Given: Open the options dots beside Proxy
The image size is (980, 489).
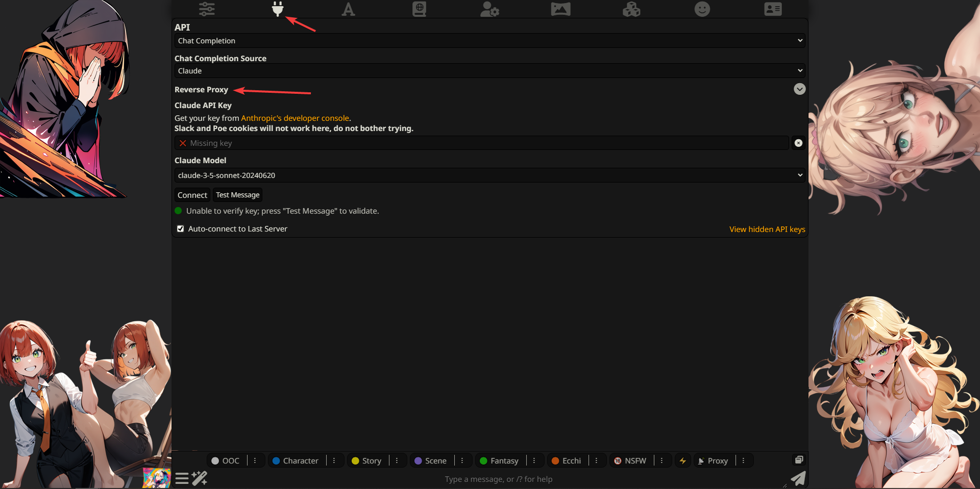Looking at the screenshot, I should click(743, 460).
